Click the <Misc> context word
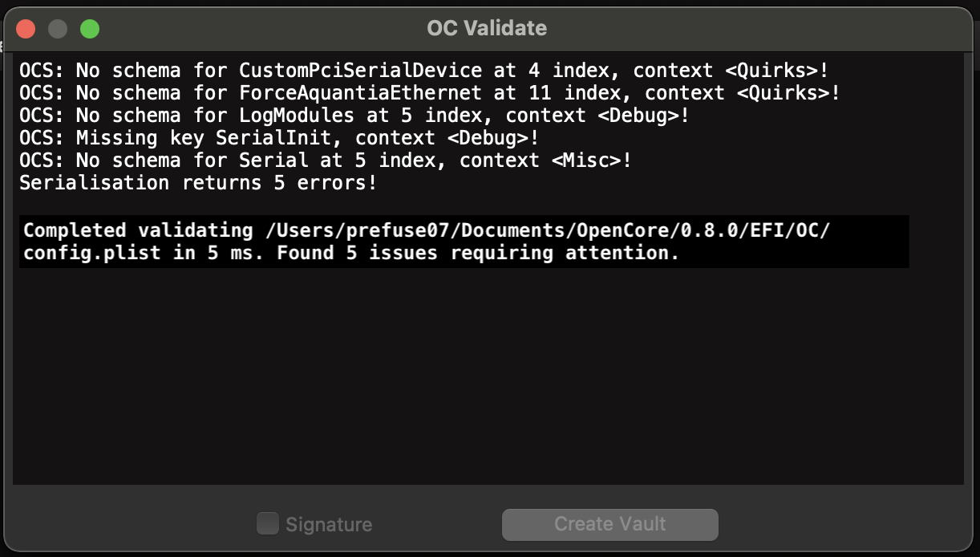Viewport: 980px width, 557px height. (585, 161)
